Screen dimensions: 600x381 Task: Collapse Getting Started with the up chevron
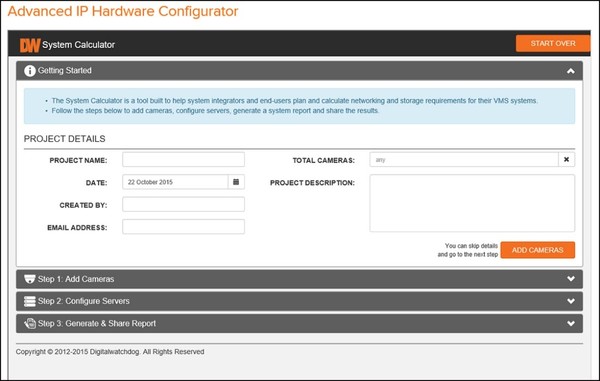571,71
